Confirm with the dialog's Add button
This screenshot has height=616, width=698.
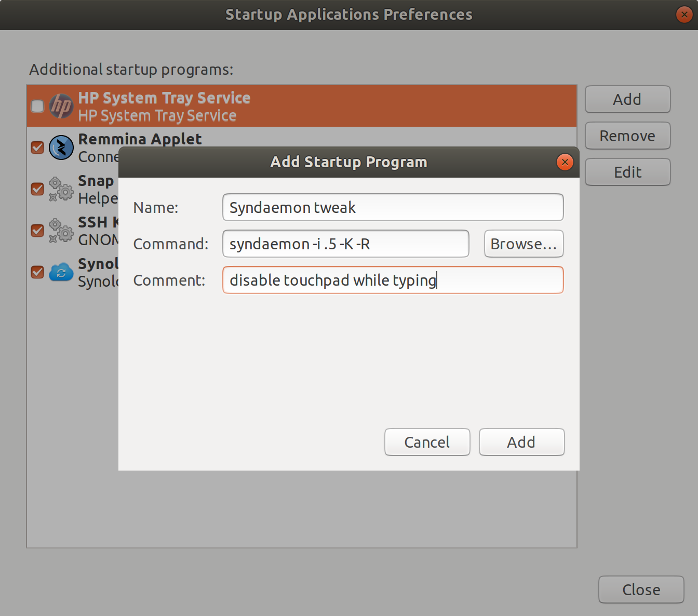(x=521, y=442)
